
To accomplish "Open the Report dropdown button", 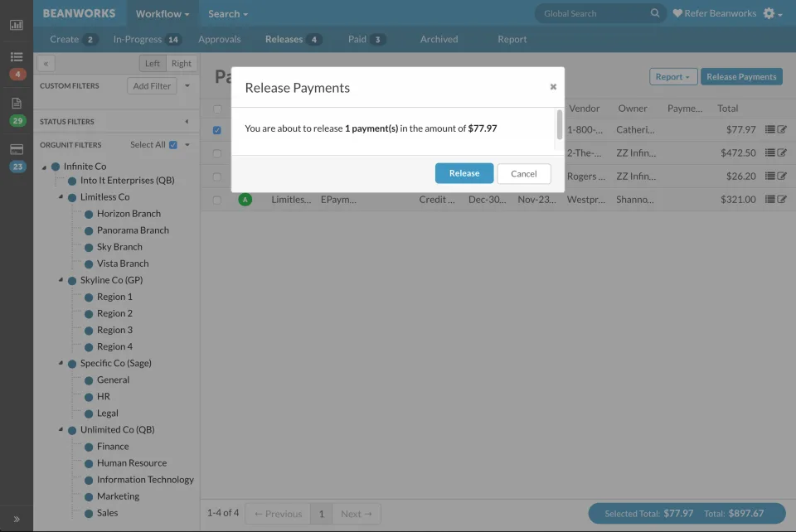I will pos(673,76).
